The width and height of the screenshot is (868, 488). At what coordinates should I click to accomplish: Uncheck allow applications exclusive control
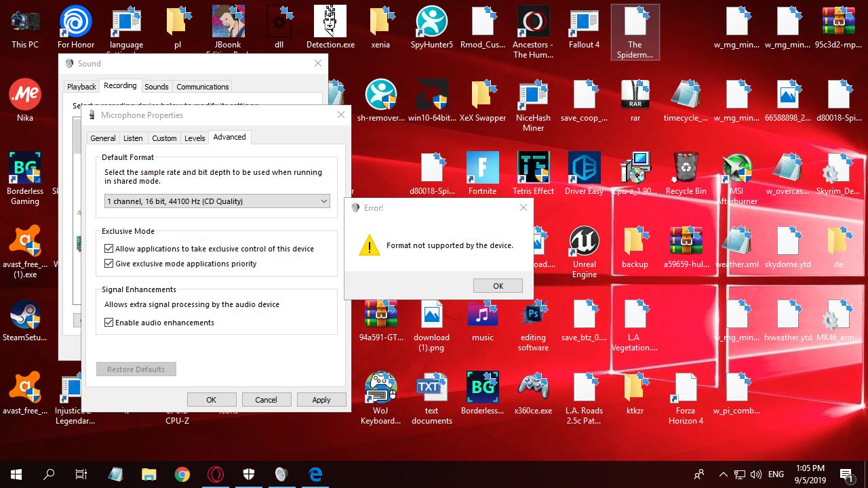tap(109, 249)
